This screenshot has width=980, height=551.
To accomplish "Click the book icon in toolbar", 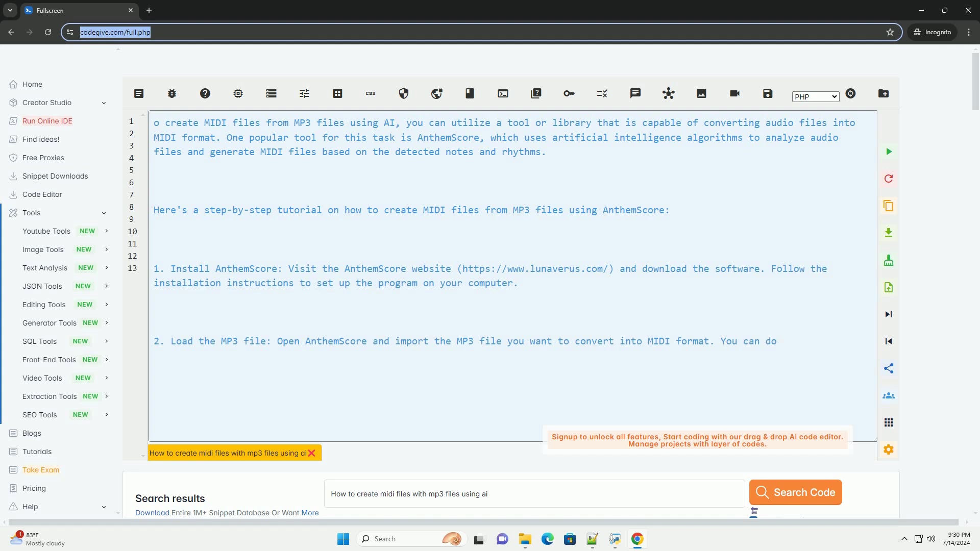I will 470,93.
